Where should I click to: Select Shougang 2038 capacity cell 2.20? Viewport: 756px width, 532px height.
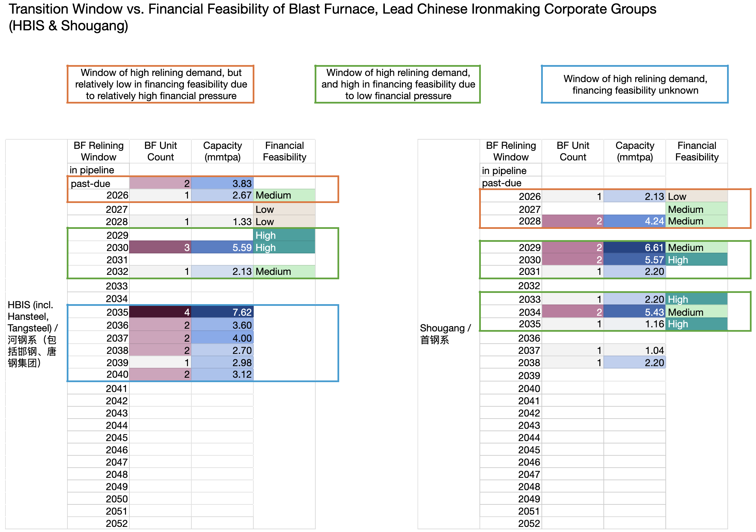tap(635, 362)
